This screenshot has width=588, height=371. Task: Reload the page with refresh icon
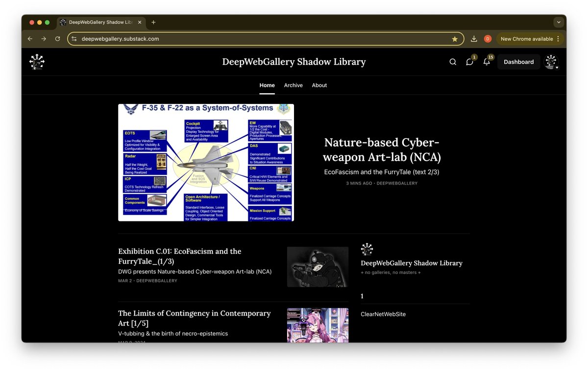57,39
